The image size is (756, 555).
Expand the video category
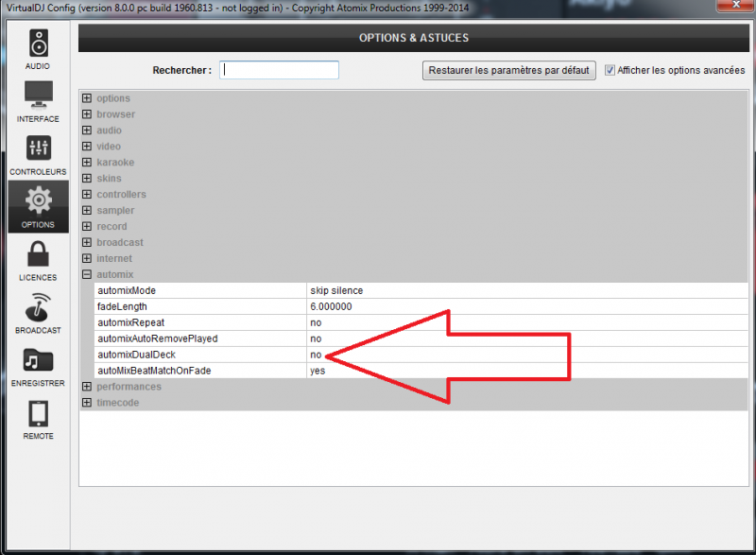pyautogui.click(x=87, y=147)
